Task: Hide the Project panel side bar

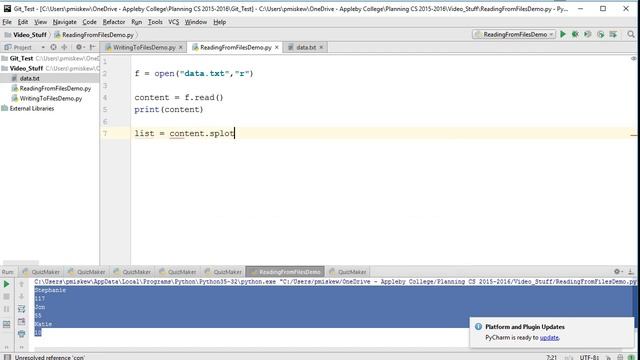Action: [x=93, y=47]
